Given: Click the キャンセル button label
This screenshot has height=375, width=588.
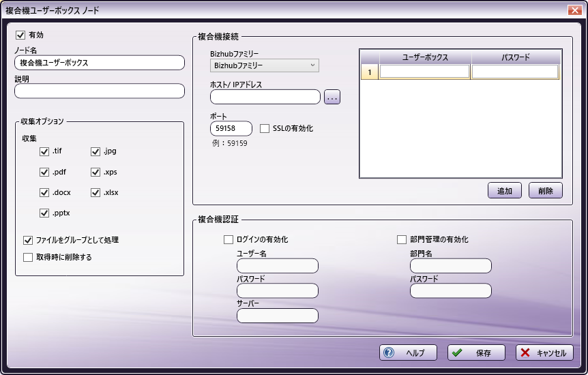Looking at the screenshot, I should point(551,353).
